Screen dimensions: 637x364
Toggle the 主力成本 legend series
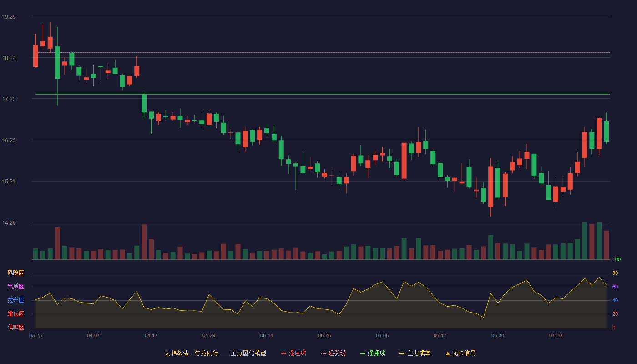click(x=415, y=353)
